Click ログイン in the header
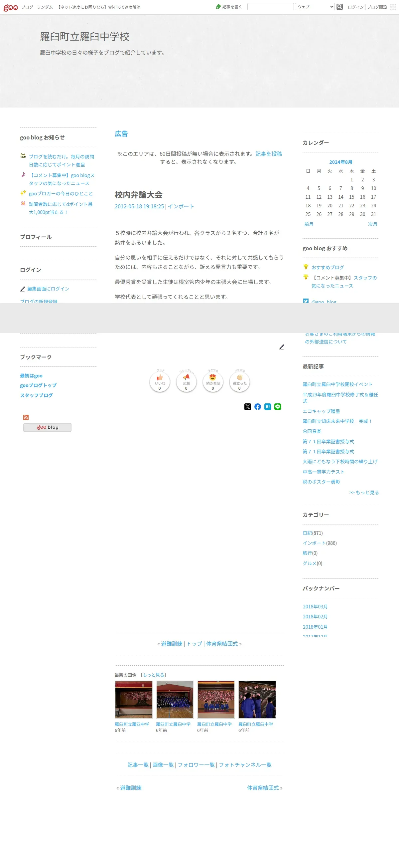The image size is (399, 868). pos(355,7)
